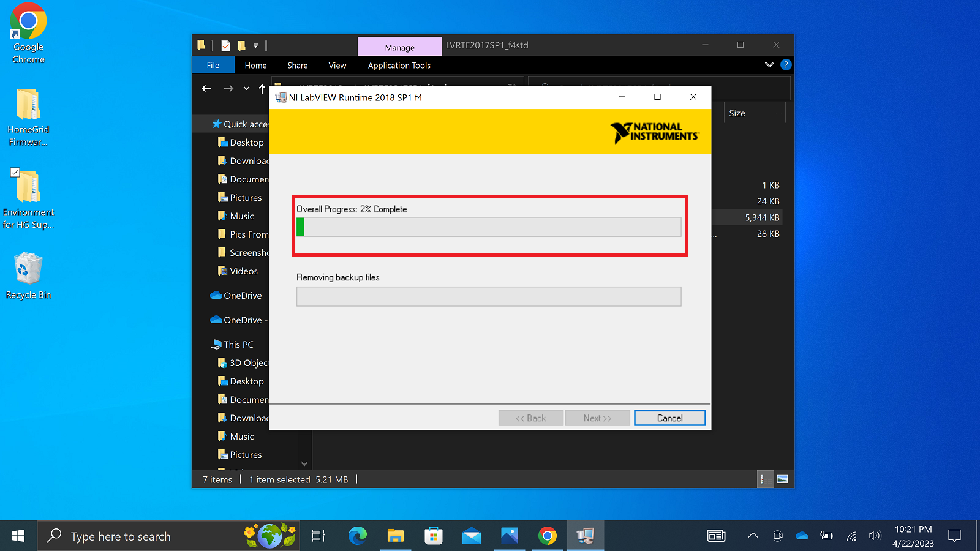
Task: Open Application Tools ribbon tab
Action: [x=399, y=65]
